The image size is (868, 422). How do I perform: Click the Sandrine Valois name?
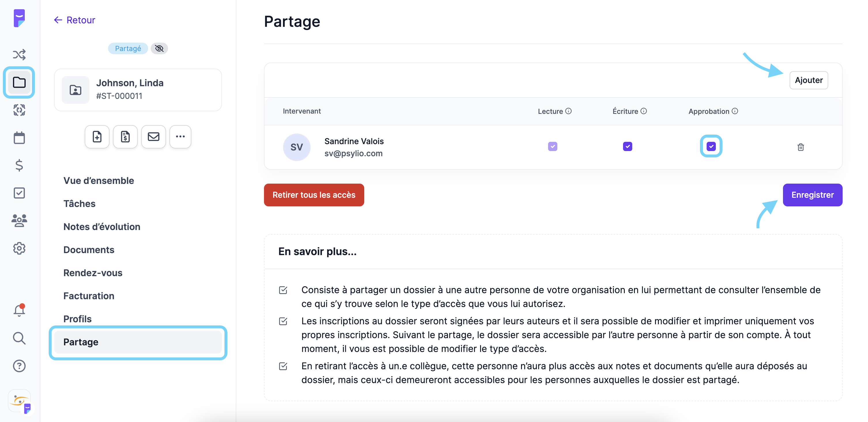(354, 141)
